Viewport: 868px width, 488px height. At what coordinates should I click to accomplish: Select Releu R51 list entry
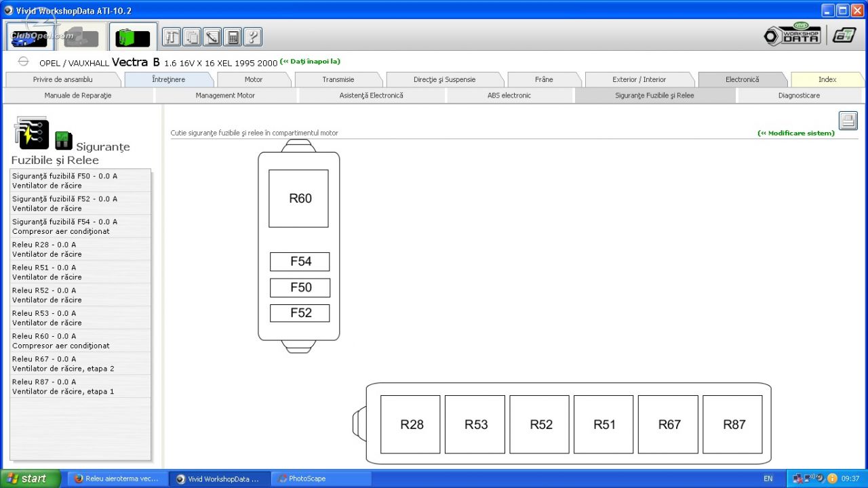tap(81, 272)
